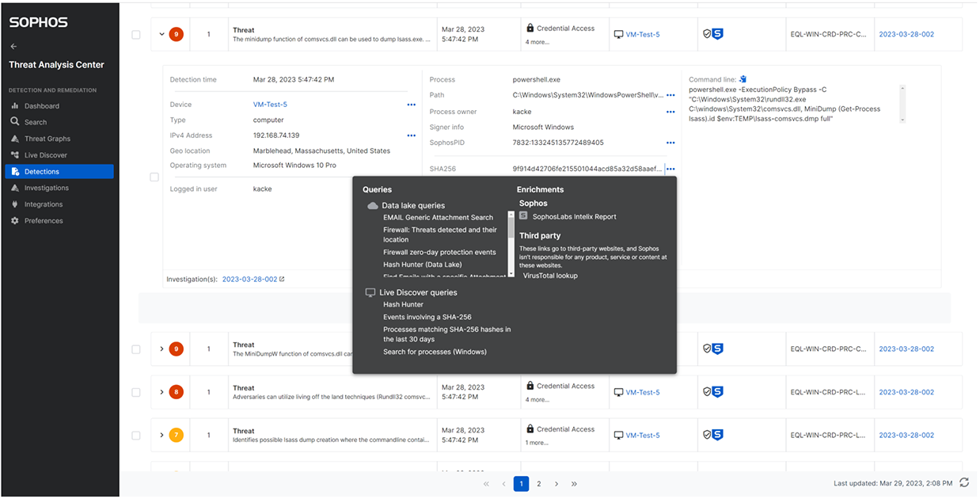The width and height of the screenshot is (980, 499).
Task: Click the Integrations plug icon
Action: click(x=14, y=204)
